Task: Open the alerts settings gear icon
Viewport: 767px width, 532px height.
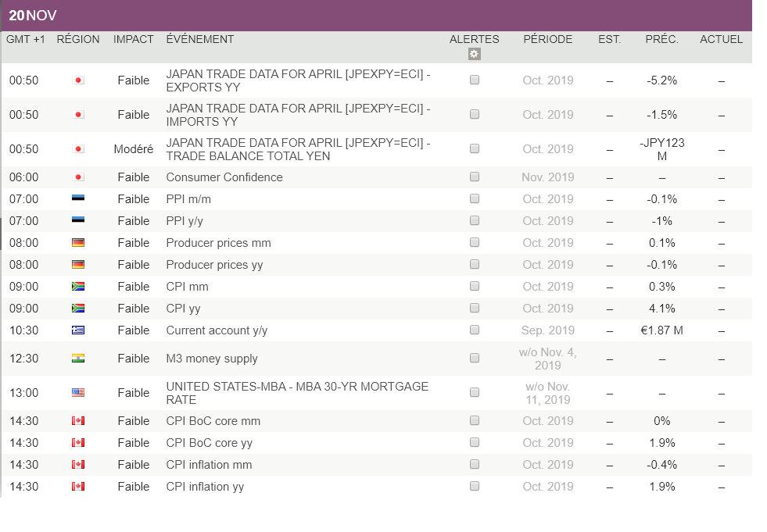Action: 474,54
